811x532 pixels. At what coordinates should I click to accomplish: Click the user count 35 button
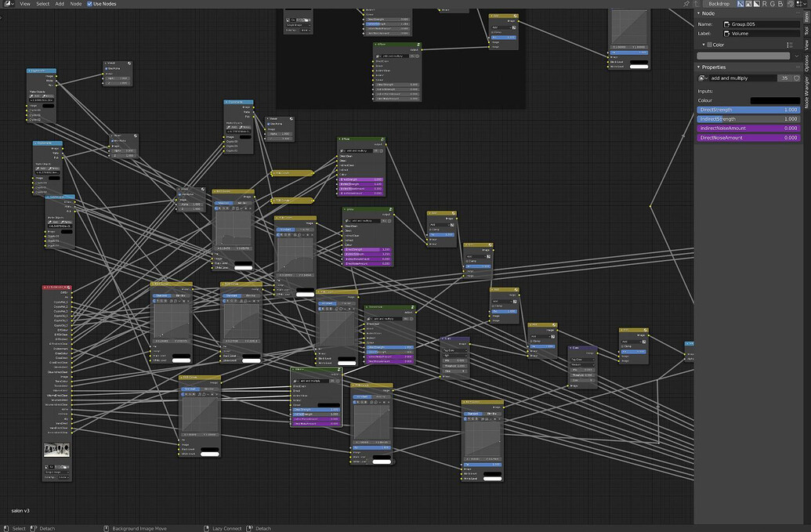pos(784,78)
